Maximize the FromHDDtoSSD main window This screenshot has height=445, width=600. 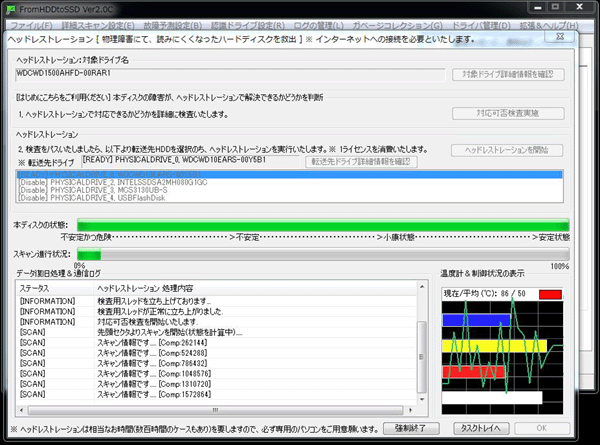[x=556, y=7]
